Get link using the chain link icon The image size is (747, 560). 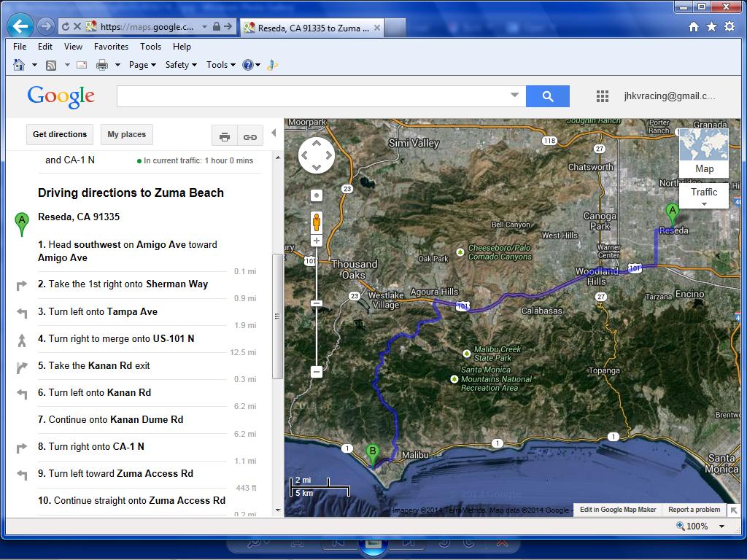point(250,137)
